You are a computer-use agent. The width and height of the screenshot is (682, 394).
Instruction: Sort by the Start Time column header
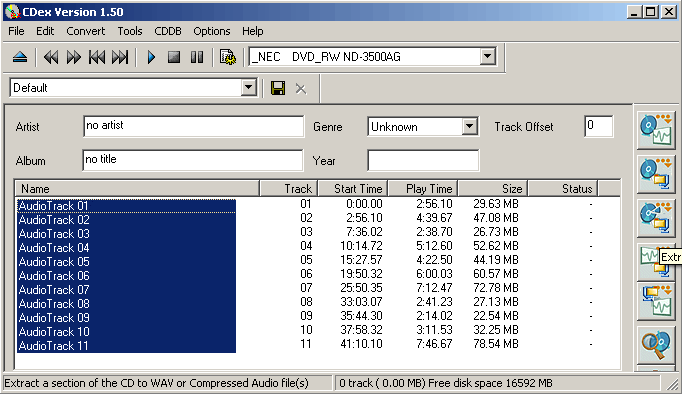(353, 189)
